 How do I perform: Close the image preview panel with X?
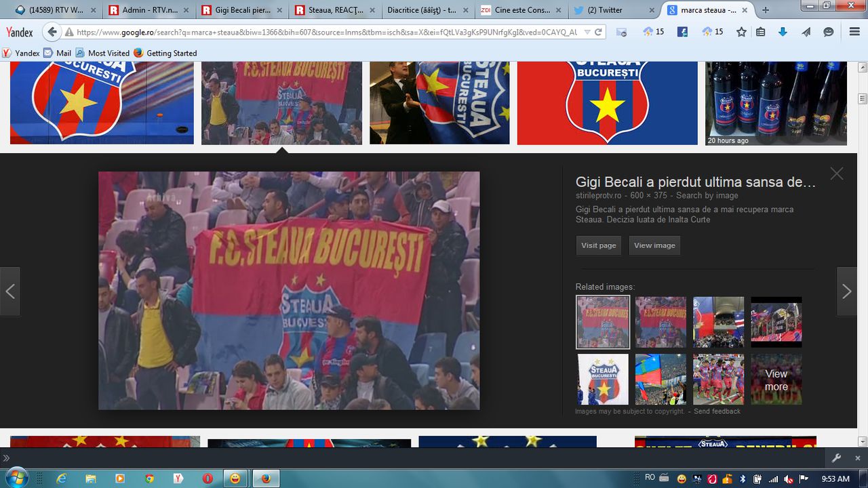[x=837, y=174]
